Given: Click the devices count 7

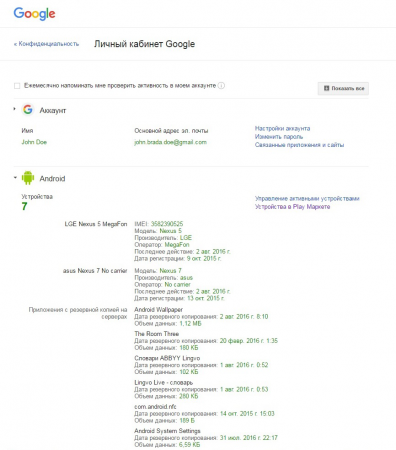Looking at the screenshot, I should point(24,207).
